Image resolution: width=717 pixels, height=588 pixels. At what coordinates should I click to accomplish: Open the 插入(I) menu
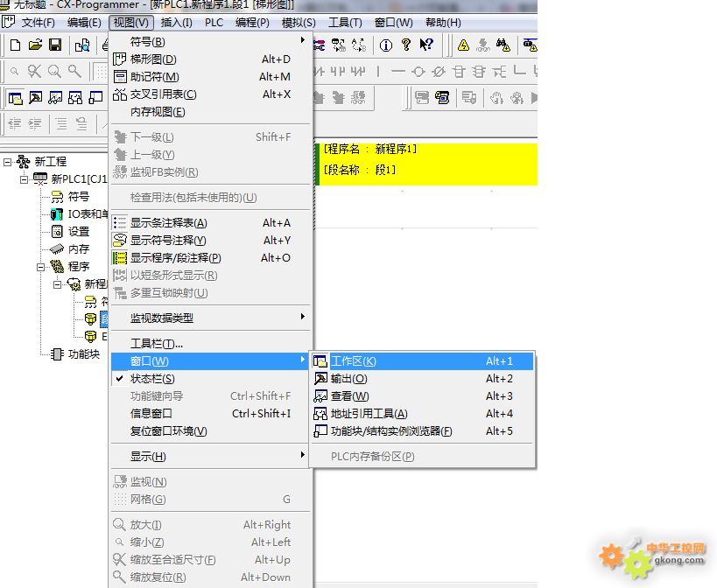coord(177,23)
